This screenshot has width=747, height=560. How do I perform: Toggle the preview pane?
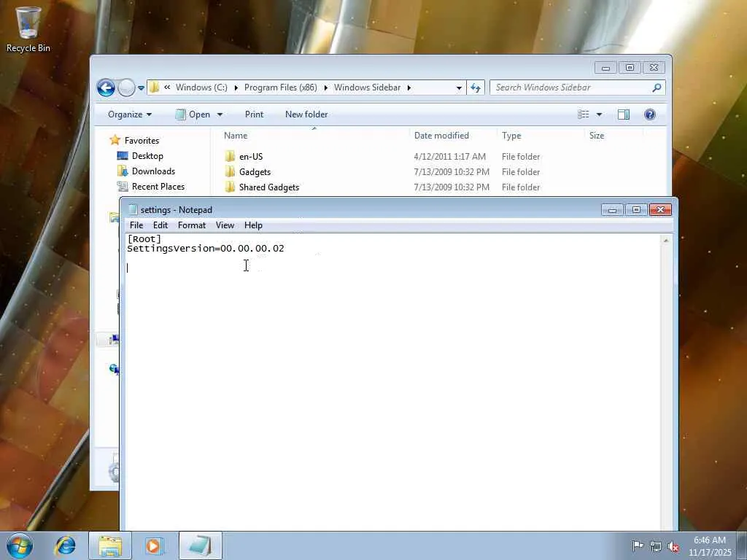pyautogui.click(x=624, y=114)
